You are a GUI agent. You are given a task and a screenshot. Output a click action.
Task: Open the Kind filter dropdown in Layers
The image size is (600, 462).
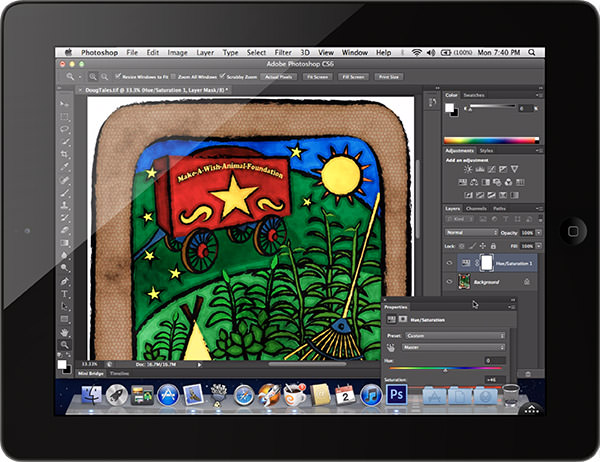(x=460, y=219)
